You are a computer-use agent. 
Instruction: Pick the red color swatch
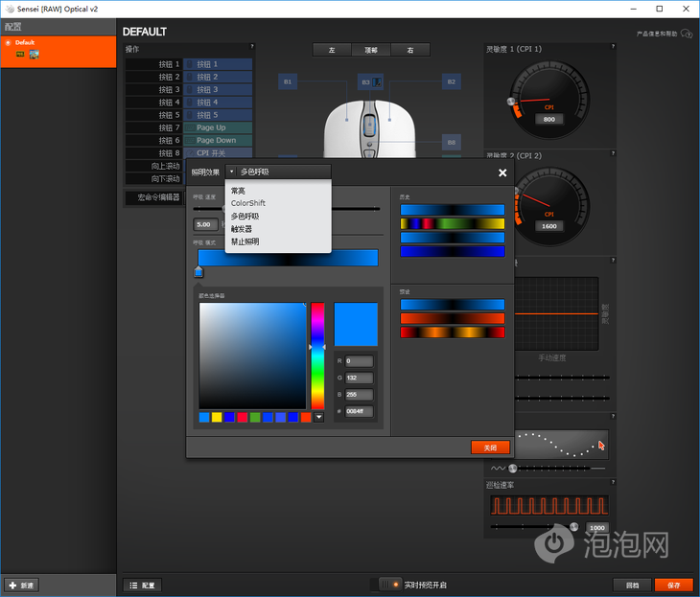pyautogui.click(x=242, y=417)
